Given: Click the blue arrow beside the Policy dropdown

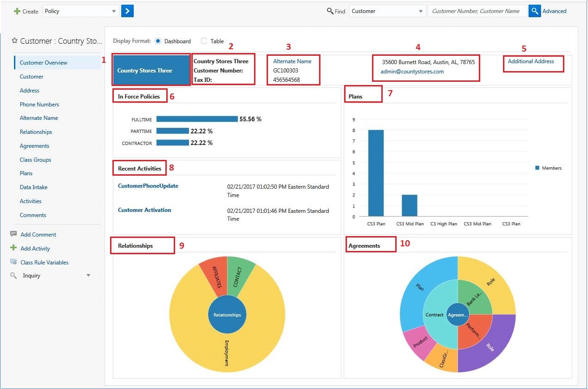Looking at the screenshot, I should tap(127, 10).
